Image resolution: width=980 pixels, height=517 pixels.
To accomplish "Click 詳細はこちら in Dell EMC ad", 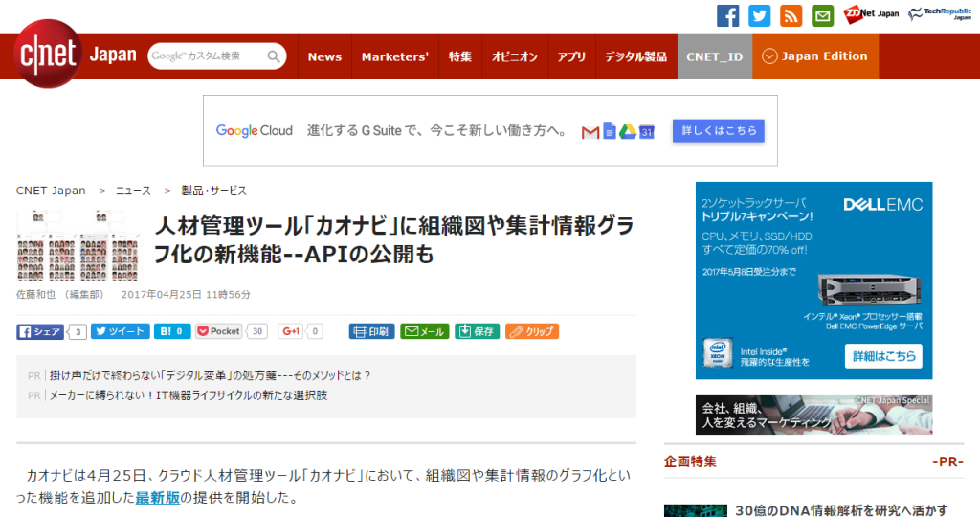I will (x=883, y=356).
